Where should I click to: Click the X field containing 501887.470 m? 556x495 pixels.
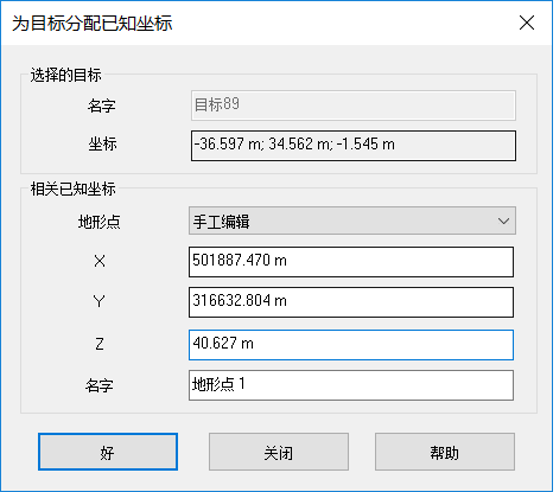point(351,262)
